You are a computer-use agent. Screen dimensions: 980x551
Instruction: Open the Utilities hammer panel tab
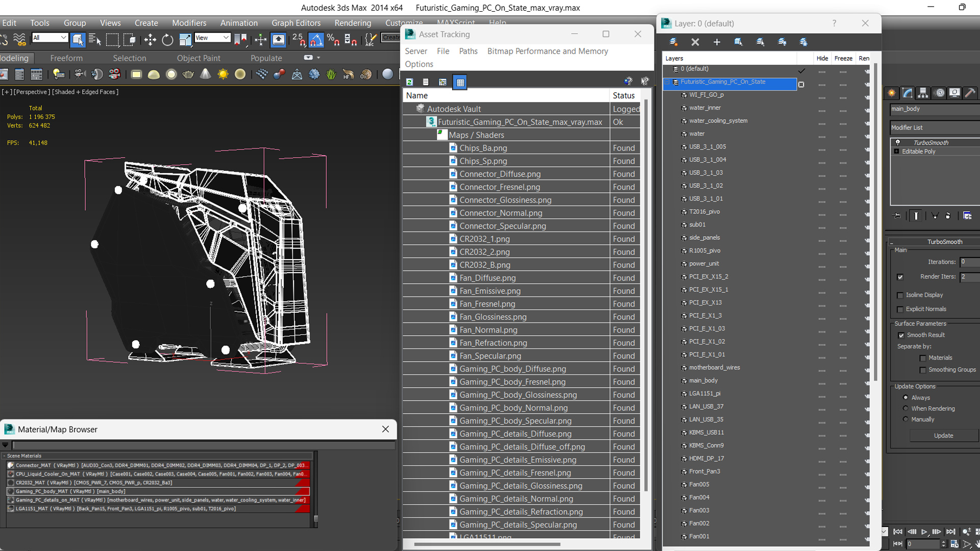click(970, 93)
